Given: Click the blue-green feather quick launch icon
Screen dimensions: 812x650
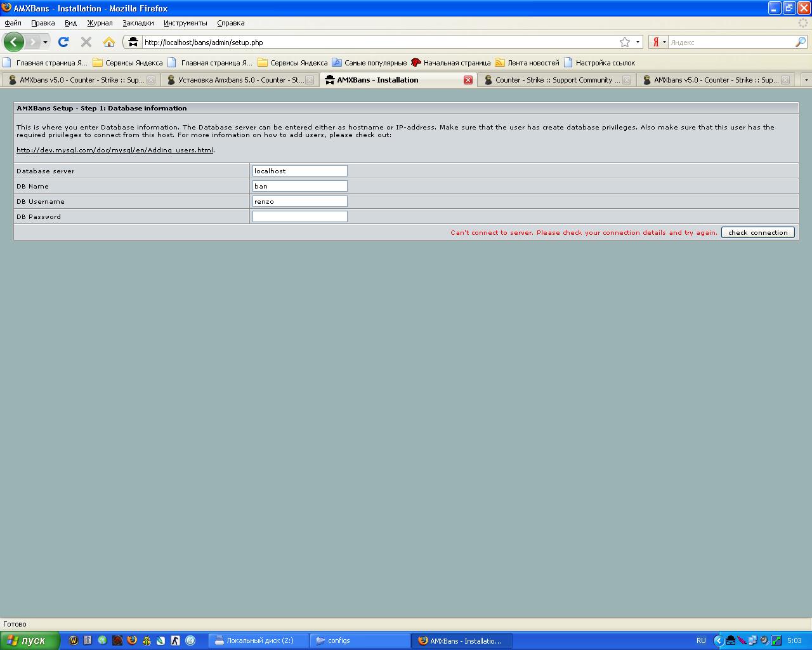Looking at the screenshot, I should coord(161,640).
